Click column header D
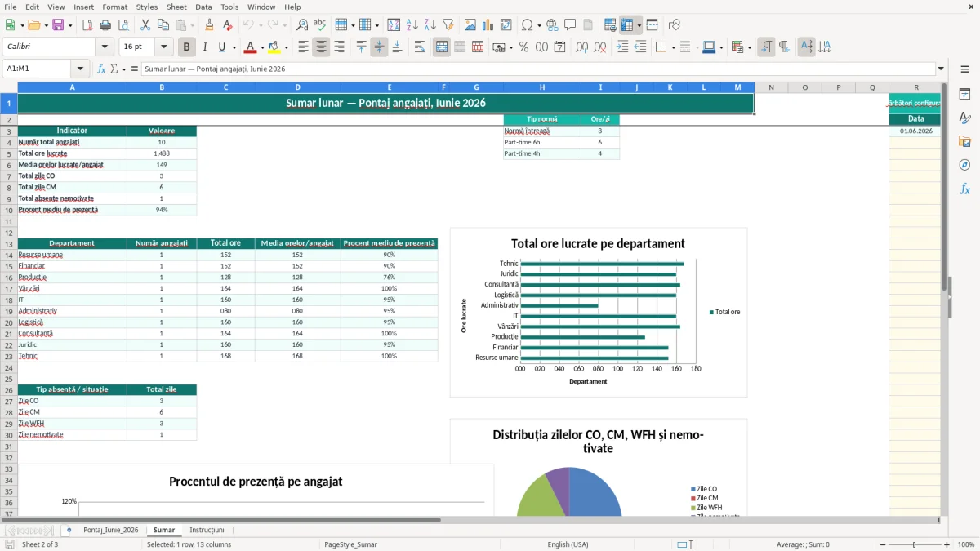This screenshot has height=551, width=980. [x=297, y=87]
